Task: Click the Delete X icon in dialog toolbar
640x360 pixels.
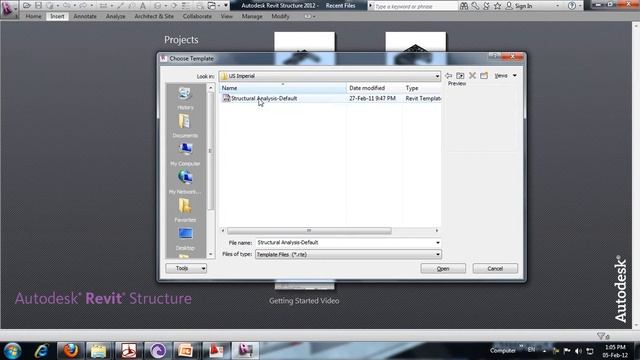Action: [472, 76]
